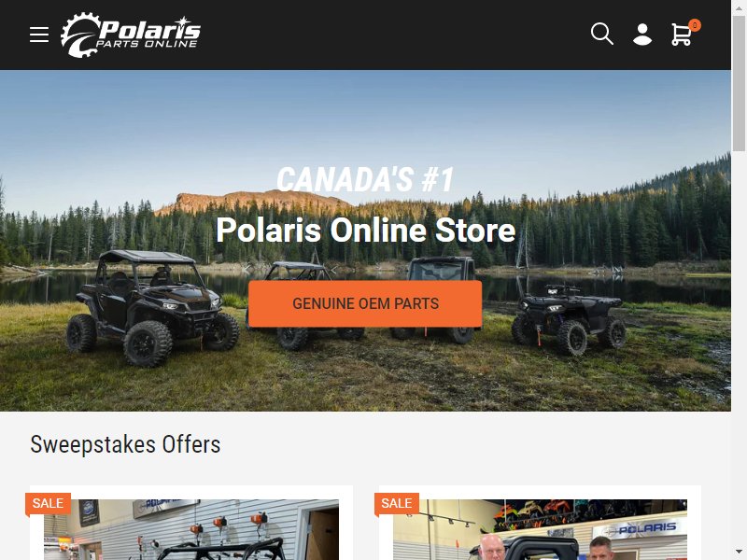Image resolution: width=747 pixels, height=560 pixels.
Task: Click the Polaris Parts Online logo
Action: (x=131, y=35)
